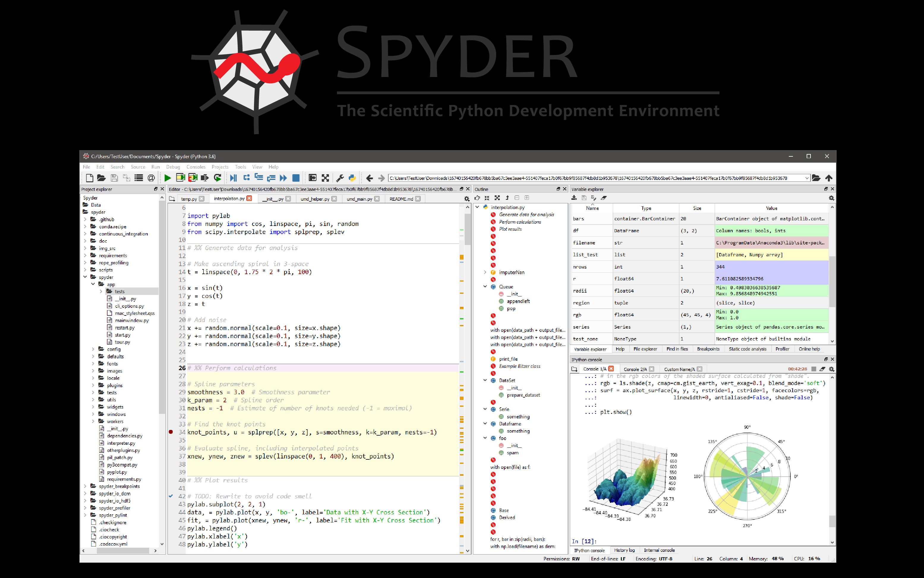Expand imputerNan in the Outline

click(x=485, y=272)
